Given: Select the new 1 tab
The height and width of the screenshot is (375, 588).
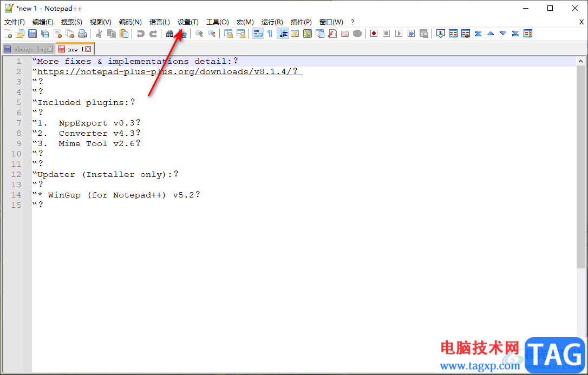Looking at the screenshot, I should point(75,49).
